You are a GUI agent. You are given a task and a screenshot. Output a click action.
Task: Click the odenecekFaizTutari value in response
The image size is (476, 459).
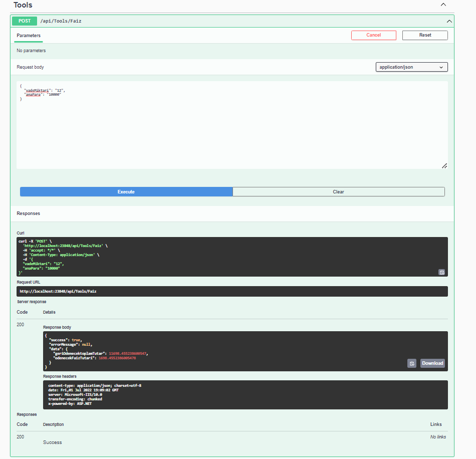click(x=117, y=358)
